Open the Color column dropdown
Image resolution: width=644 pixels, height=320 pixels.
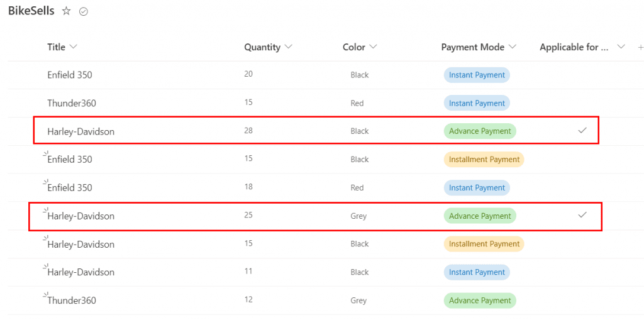click(x=373, y=47)
